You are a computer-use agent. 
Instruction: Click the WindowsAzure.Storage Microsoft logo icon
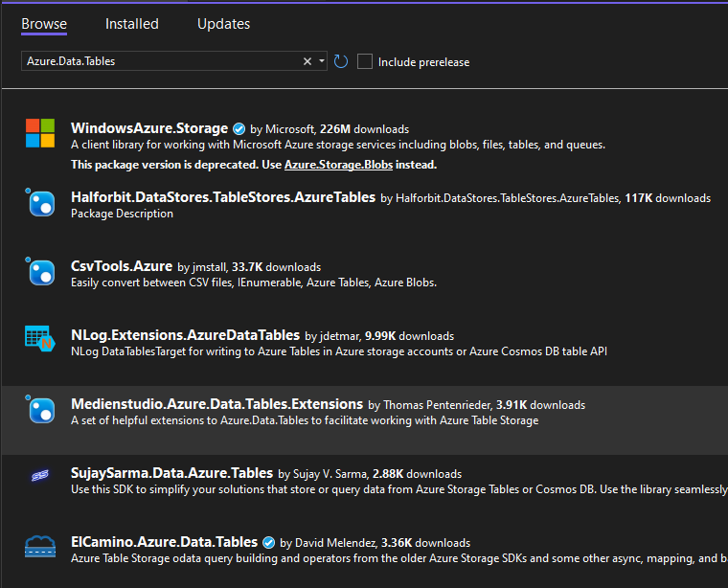(x=40, y=133)
